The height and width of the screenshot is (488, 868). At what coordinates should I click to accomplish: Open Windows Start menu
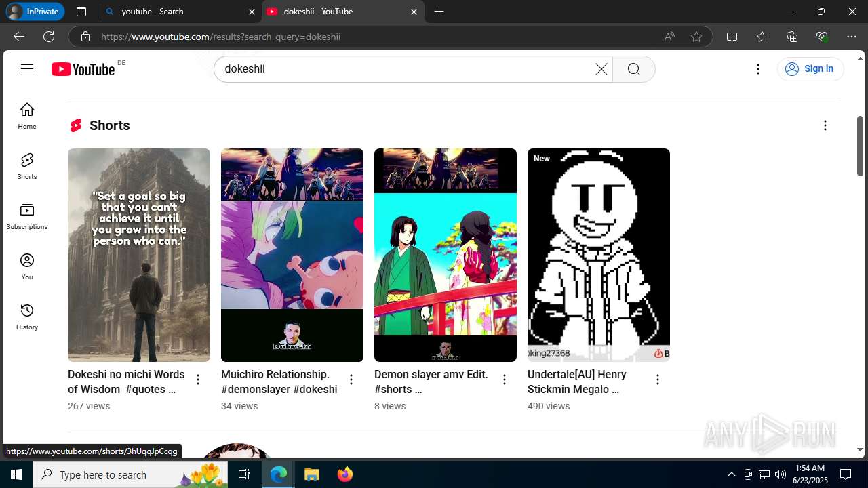coord(16,474)
